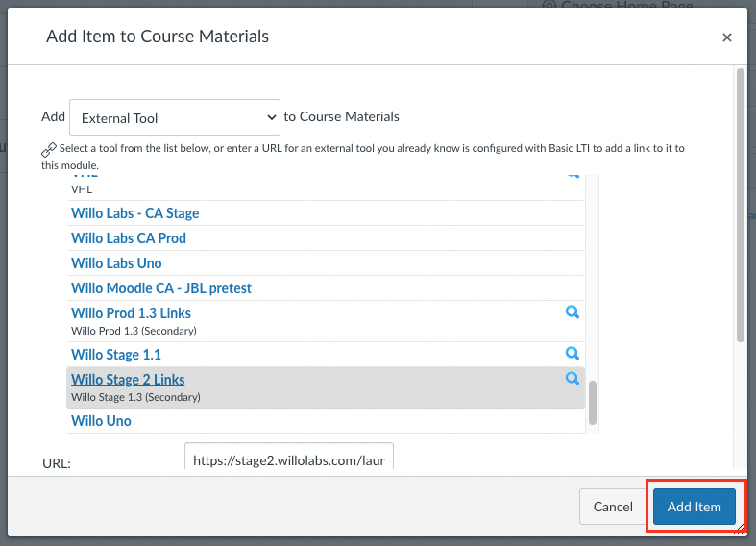Select the Willo Labs - CA Stage tool
The width and height of the screenshot is (756, 546).
click(135, 213)
